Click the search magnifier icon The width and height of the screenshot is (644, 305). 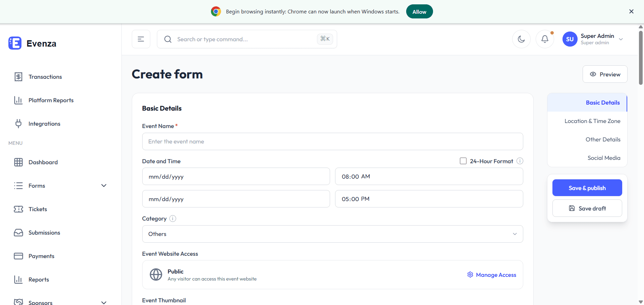[168, 39]
